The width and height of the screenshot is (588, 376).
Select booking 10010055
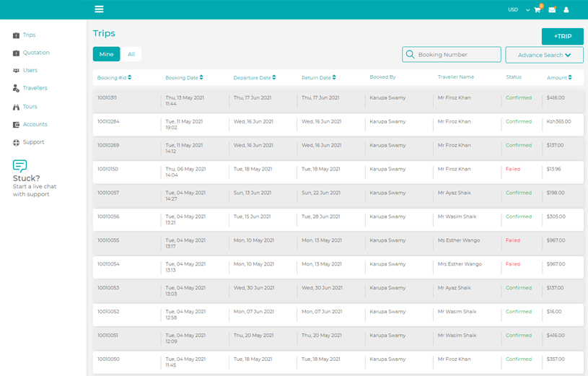[x=108, y=240]
